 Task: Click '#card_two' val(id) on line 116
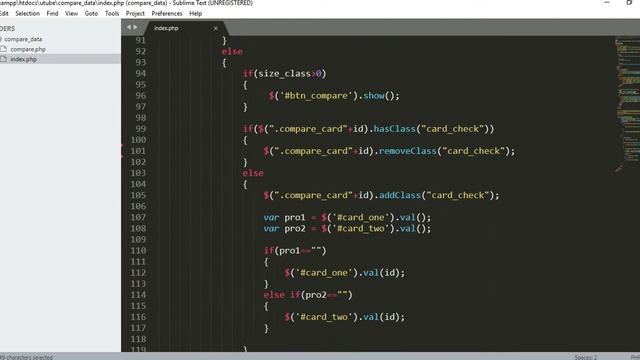(x=344, y=317)
